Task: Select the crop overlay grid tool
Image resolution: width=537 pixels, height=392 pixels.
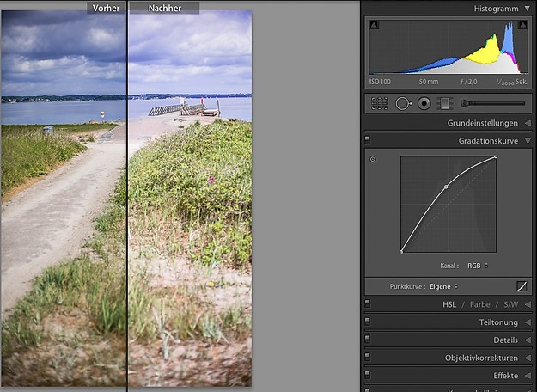Action: (380, 103)
